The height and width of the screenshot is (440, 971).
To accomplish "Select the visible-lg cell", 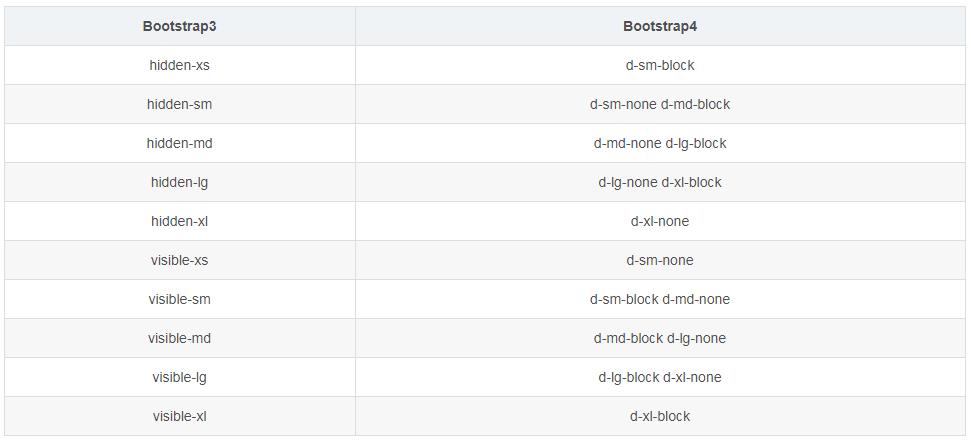I will pos(180,377).
